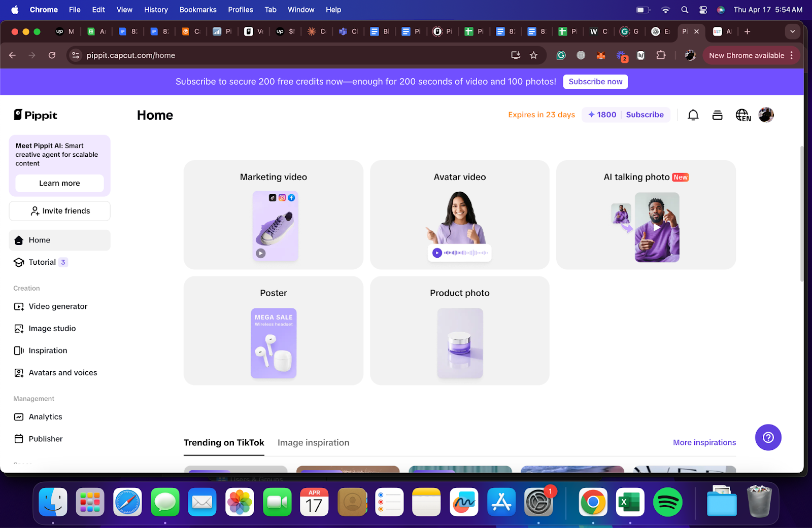Image resolution: width=812 pixels, height=528 pixels.
Task: Click More inspirations link
Action: point(704,442)
